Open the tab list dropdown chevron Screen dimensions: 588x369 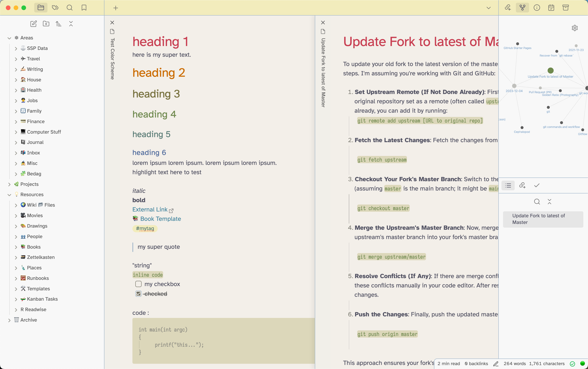(x=488, y=8)
